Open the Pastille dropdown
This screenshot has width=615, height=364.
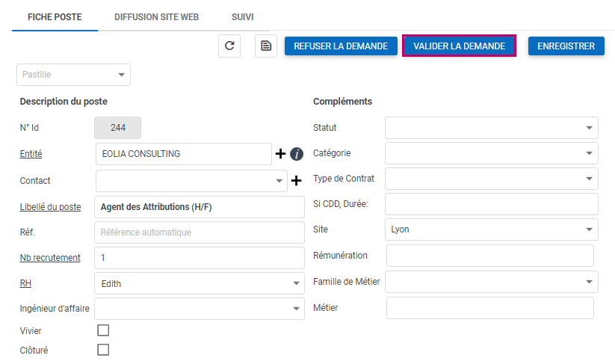73,75
